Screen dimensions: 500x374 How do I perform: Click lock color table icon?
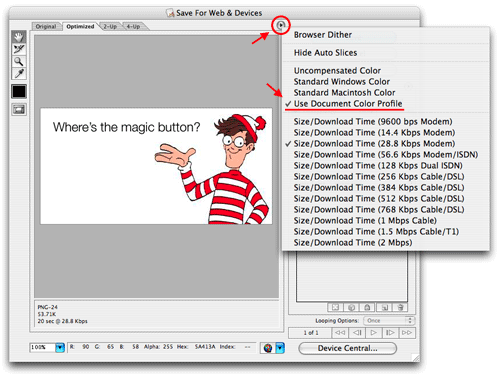[x=367, y=307]
